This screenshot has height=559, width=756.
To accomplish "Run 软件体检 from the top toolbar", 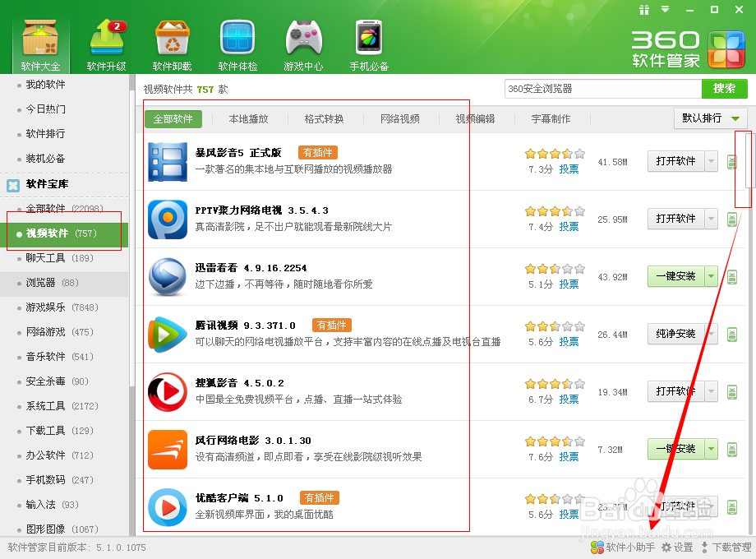I will click(x=238, y=43).
